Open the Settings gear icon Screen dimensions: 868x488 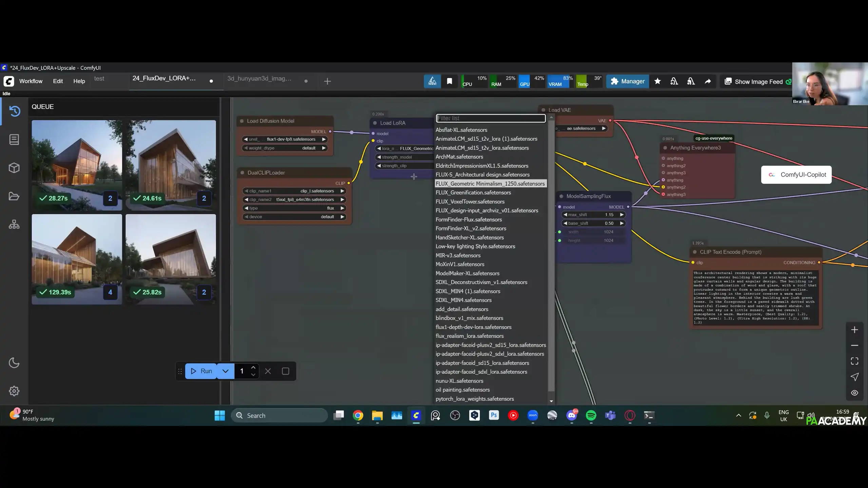pyautogui.click(x=14, y=391)
